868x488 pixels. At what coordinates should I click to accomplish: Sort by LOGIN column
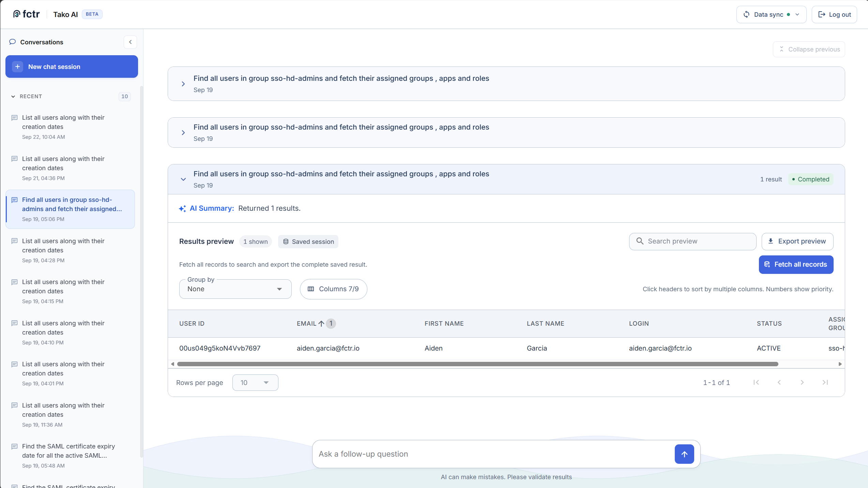639,324
